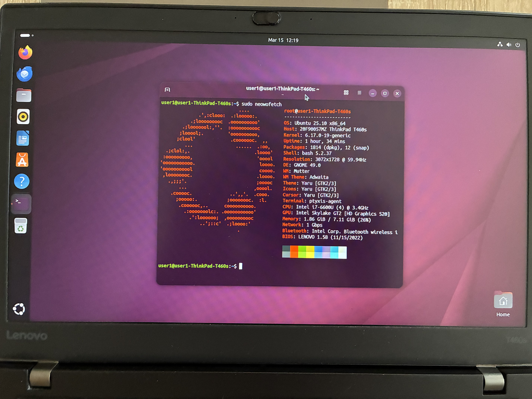Open the Help icon in the dock
532x399 pixels.
pos(22,181)
